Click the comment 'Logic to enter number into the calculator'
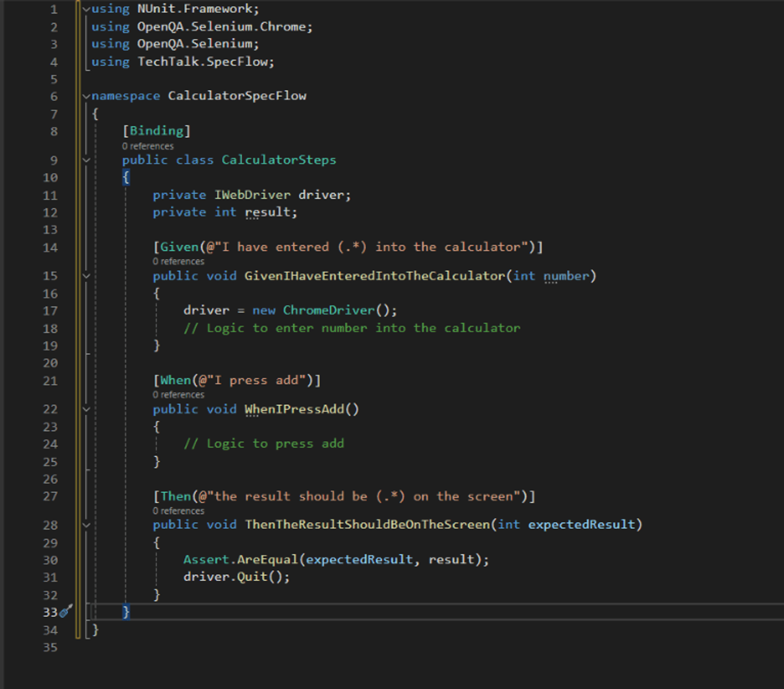 click(x=352, y=328)
